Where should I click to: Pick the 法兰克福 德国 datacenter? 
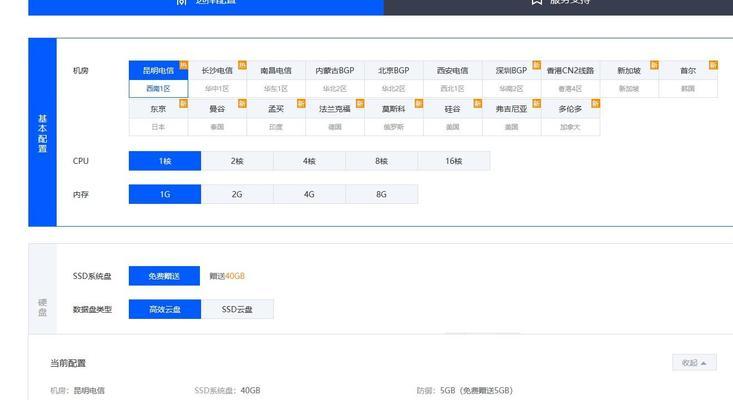click(335, 117)
